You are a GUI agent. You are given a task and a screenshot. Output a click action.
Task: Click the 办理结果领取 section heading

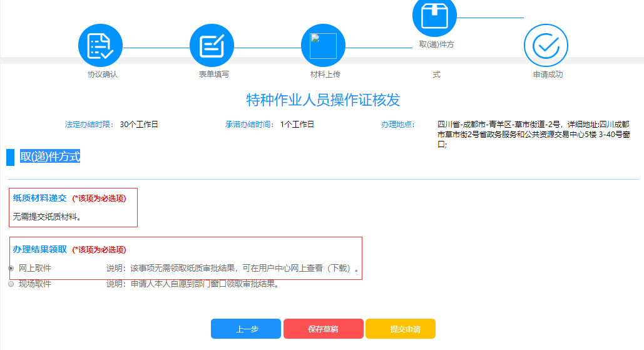click(x=39, y=249)
